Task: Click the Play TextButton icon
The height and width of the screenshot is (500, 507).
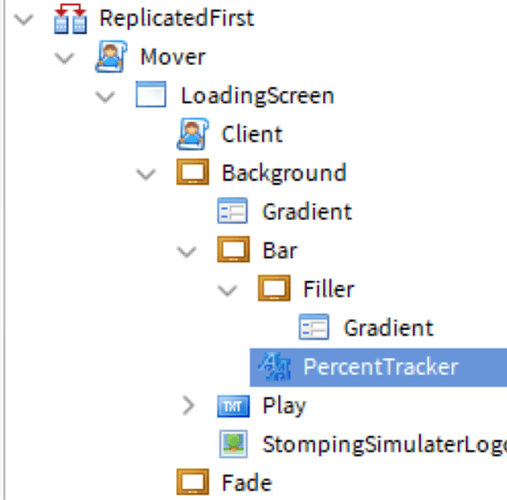Action: (x=233, y=406)
